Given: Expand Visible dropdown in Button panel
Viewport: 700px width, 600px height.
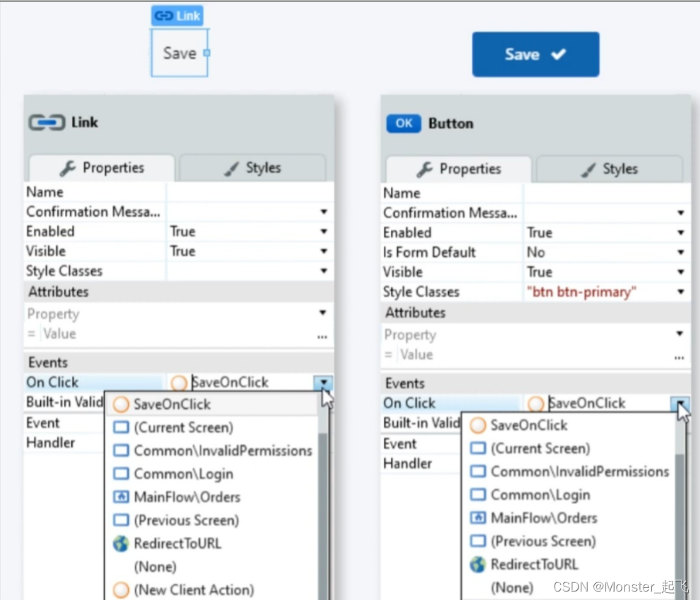Looking at the screenshot, I should point(681,272).
